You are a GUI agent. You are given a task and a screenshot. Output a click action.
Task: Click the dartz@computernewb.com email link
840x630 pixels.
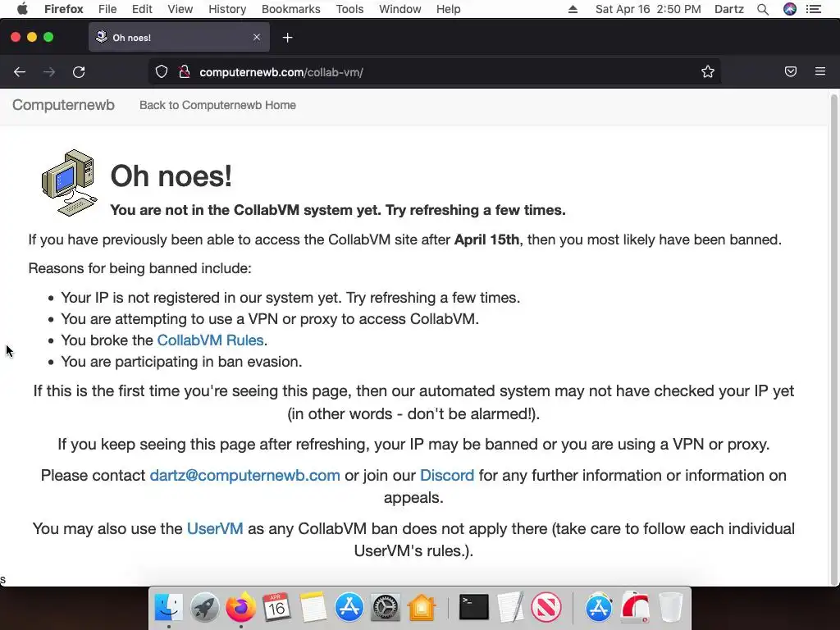point(244,475)
